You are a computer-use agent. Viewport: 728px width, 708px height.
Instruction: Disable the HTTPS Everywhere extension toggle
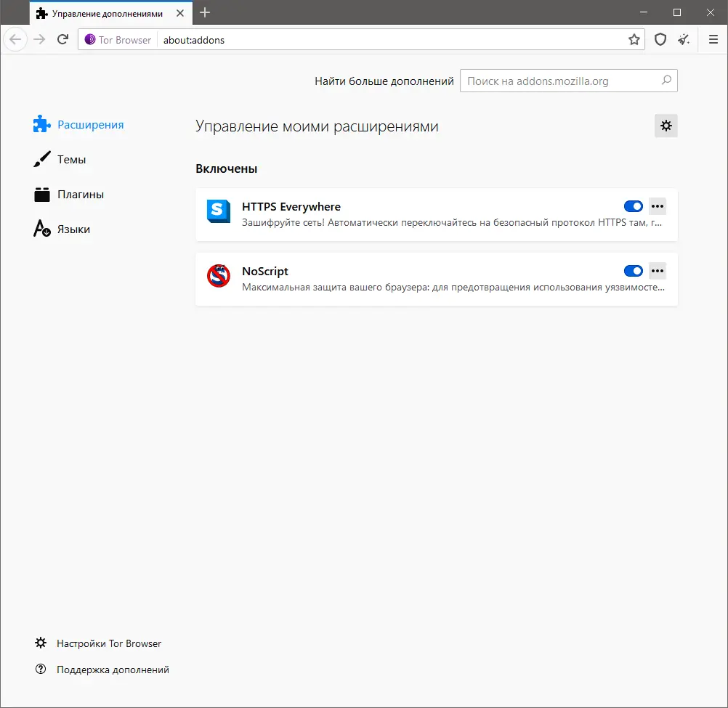pyautogui.click(x=633, y=206)
